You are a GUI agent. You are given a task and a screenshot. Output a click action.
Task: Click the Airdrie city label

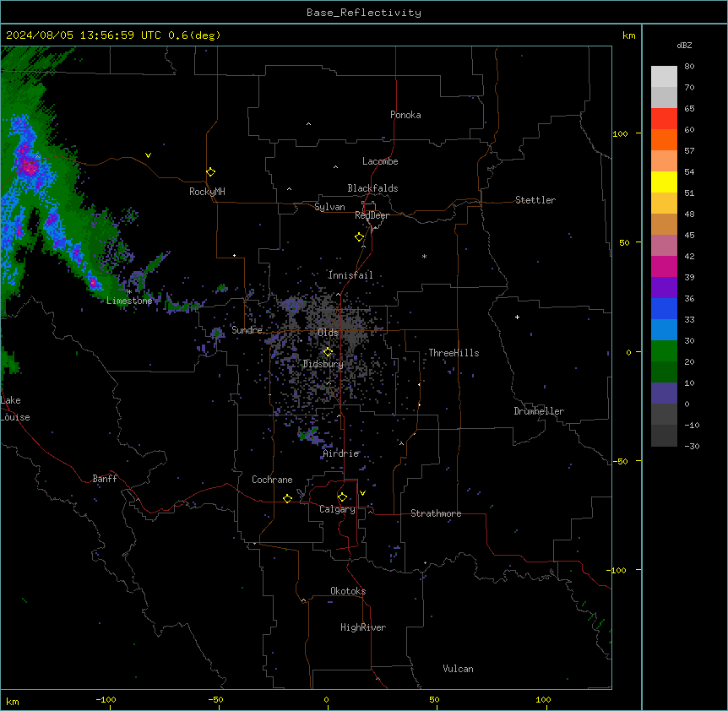click(x=340, y=453)
